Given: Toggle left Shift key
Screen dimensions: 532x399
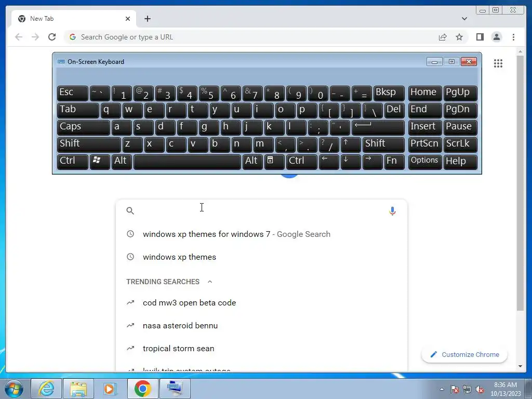Looking at the screenshot, I should (x=89, y=144).
